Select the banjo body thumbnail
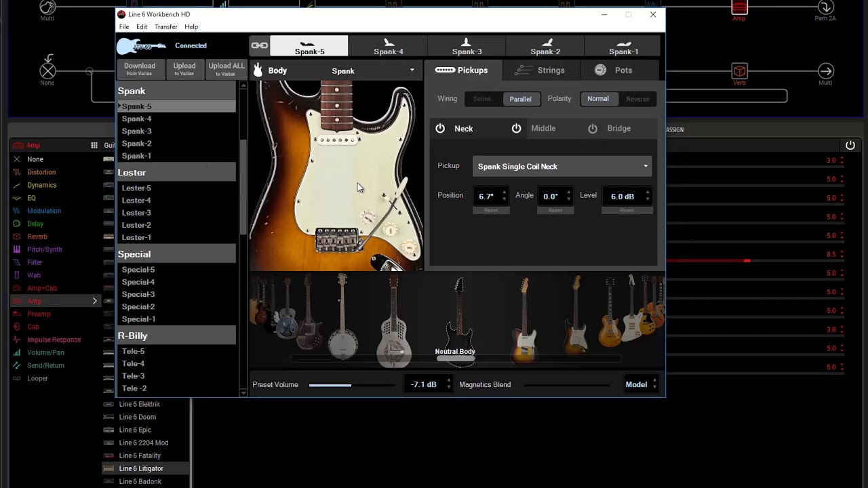 pos(342,316)
